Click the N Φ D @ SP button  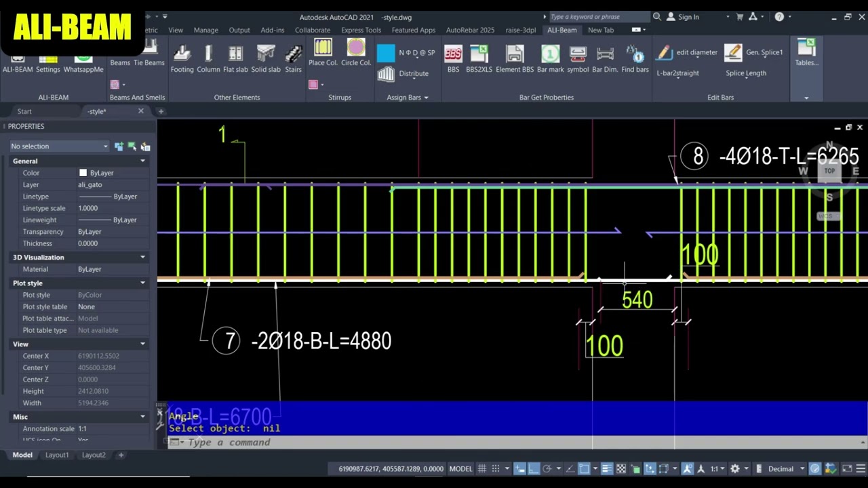coord(417,52)
